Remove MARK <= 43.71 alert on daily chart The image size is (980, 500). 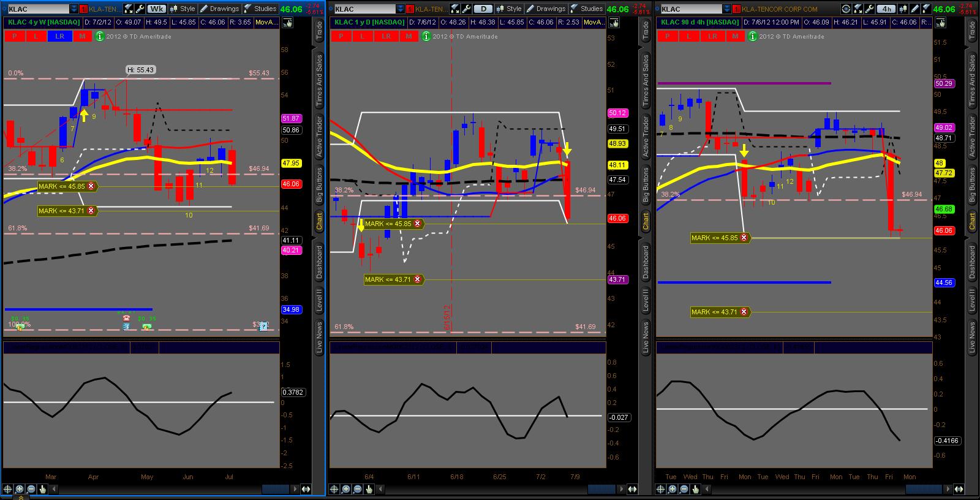coord(418,279)
